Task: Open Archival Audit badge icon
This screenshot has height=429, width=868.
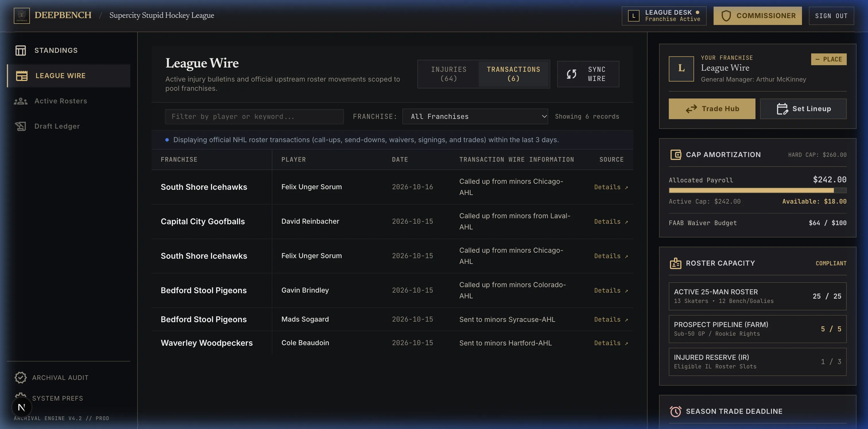Action: tap(21, 377)
